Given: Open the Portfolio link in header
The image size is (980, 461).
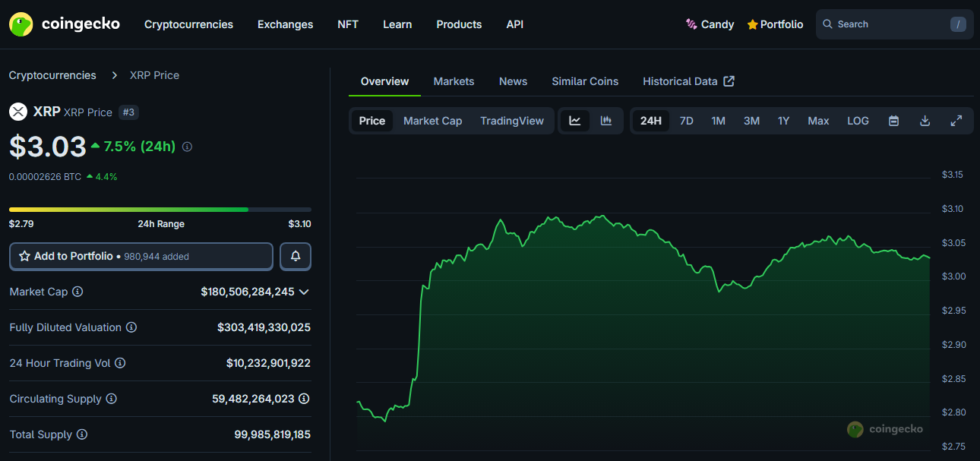Looking at the screenshot, I should pyautogui.click(x=775, y=24).
